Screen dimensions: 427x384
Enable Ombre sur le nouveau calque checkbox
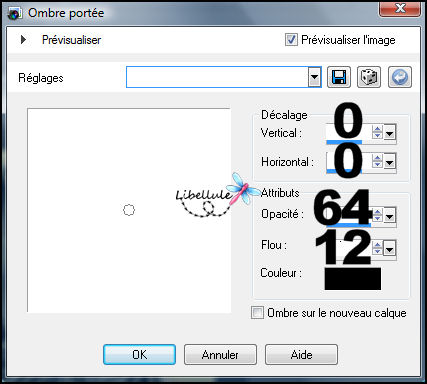(257, 313)
